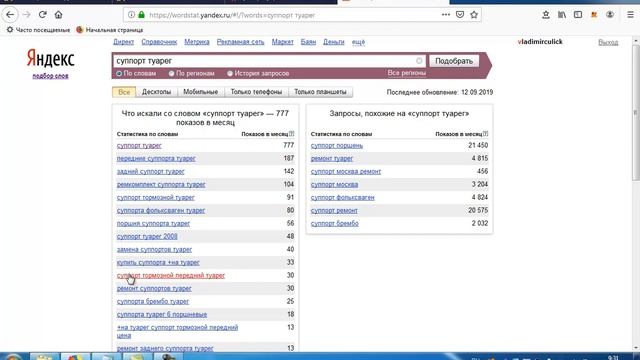Switch to the 'Только планшеты' tab

(x=320, y=92)
